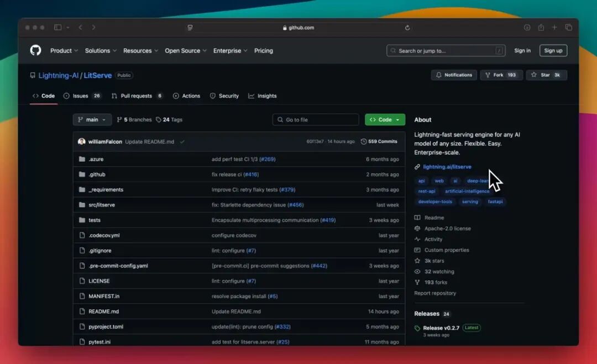Open the Apache-2.0 license link
The image size is (597, 364).
[447, 228]
